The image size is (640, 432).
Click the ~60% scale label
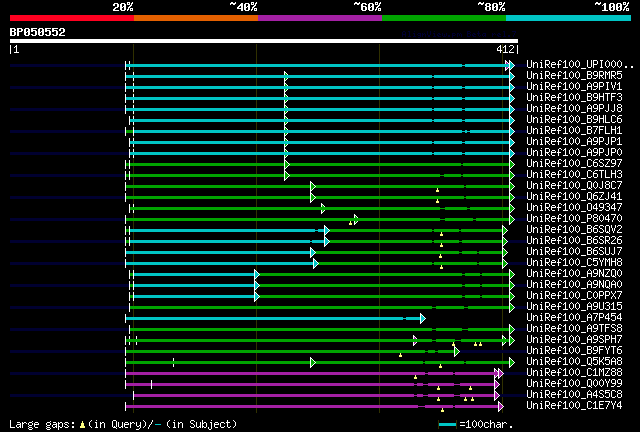click(x=367, y=7)
